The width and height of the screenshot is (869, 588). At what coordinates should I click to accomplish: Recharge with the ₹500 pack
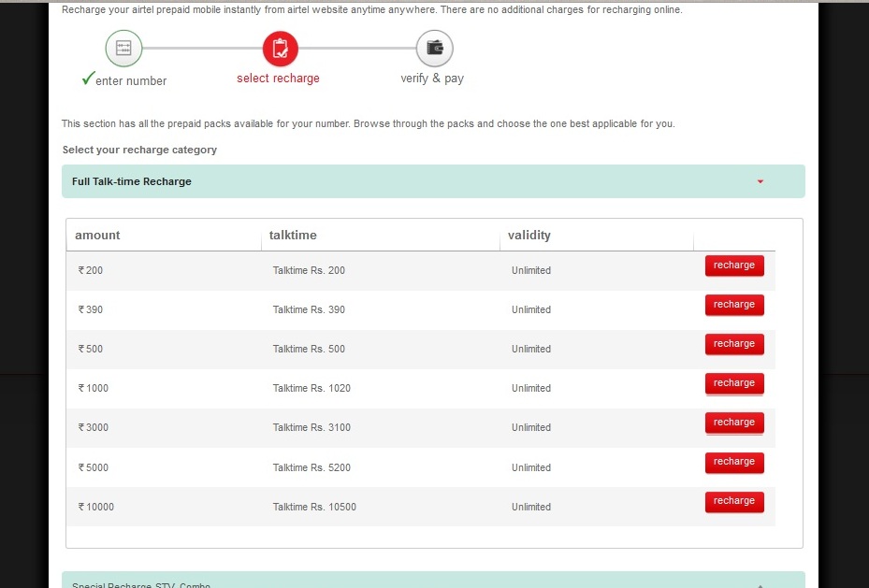click(734, 344)
